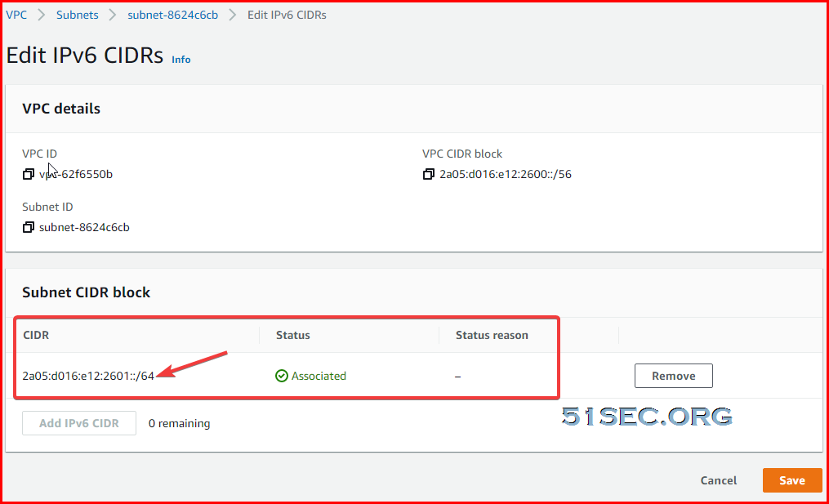Image resolution: width=829 pixels, height=504 pixels.
Task: Click the Edit IPv6 CIDRs breadcrumb text
Action: click(287, 15)
